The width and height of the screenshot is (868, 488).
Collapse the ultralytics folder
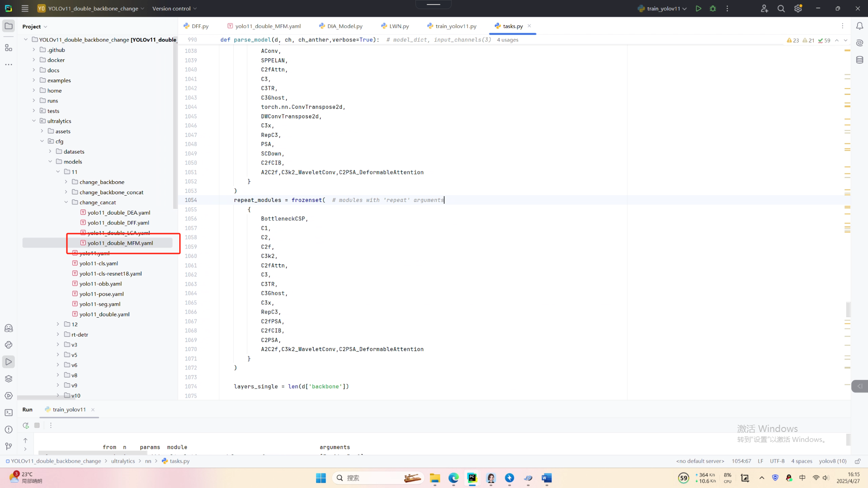point(34,121)
